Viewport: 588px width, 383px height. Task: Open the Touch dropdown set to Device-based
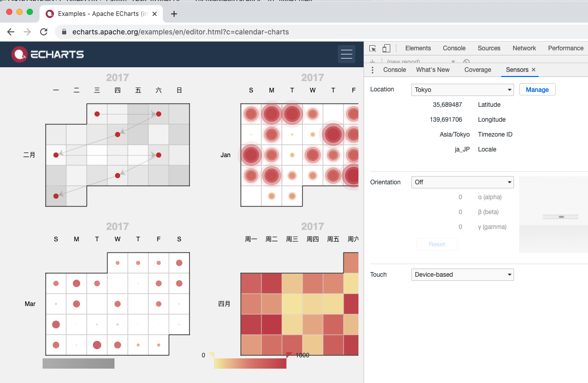462,275
